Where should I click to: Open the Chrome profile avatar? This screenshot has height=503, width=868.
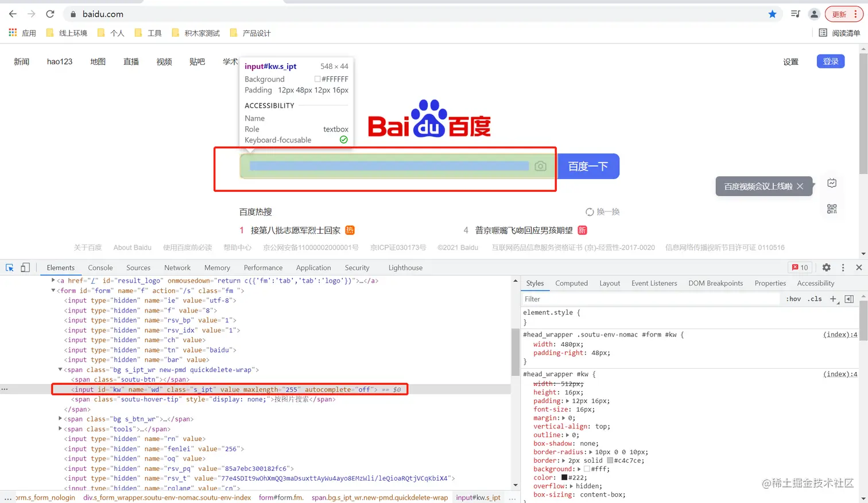click(814, 14)
